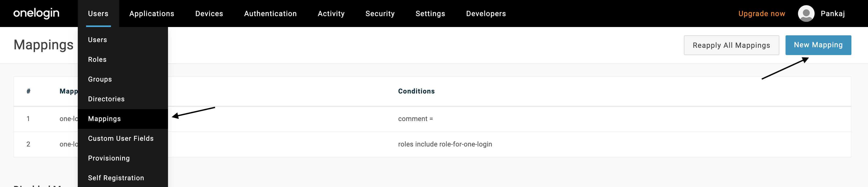The image size is (868, 187).
Task: Open the Pankaj account name dropdown
Action: (832, 14)
